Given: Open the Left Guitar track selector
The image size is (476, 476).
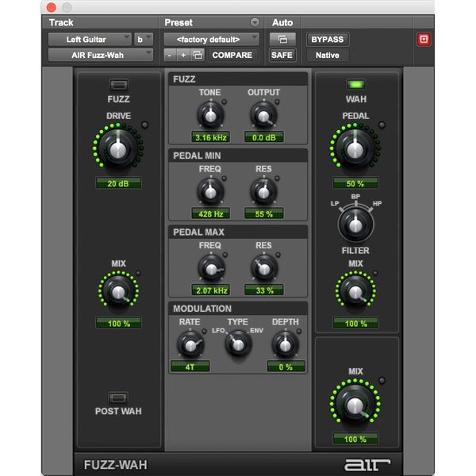Looking at the screenshot, I should [x=90, y=40].
